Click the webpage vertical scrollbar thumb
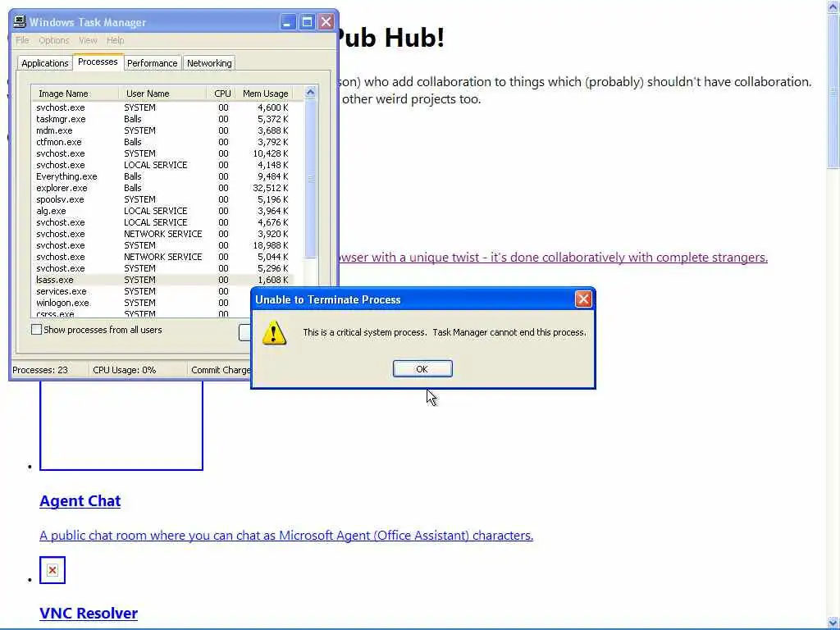This screenshot has width=840, height=630. (x=833, y=91)
